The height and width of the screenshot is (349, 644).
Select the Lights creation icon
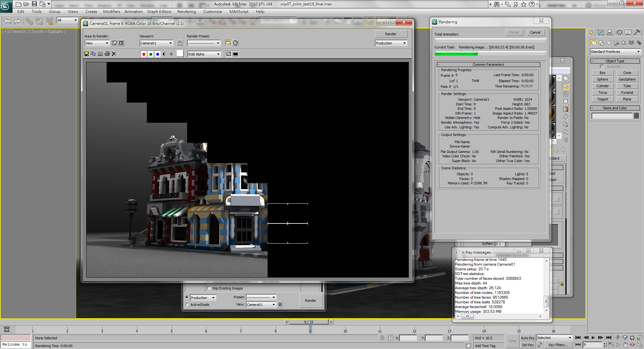[x=608, y=42]
